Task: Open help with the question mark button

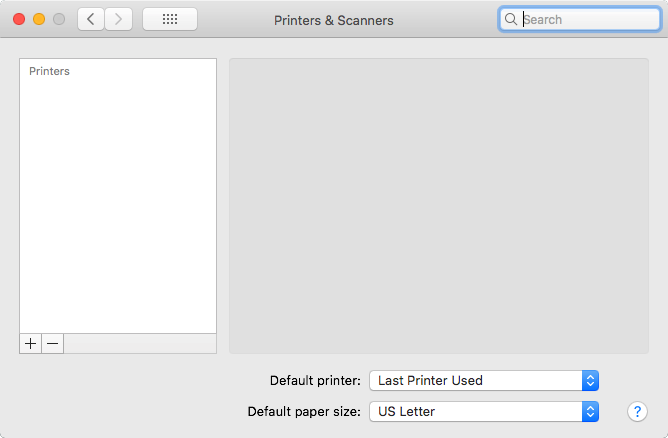Action: point(637,411)
